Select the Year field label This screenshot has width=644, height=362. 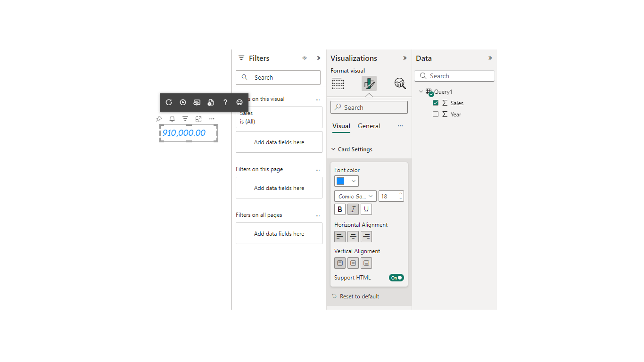456,114
